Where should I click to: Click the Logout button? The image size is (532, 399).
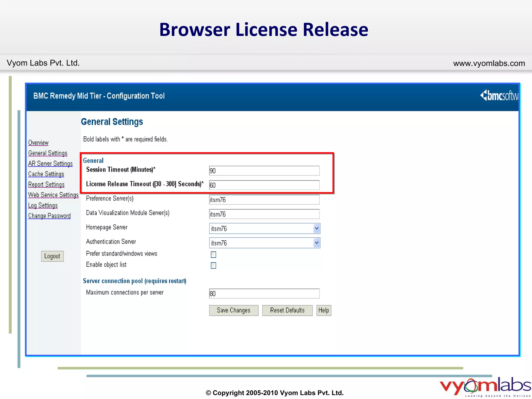[52, 256]
